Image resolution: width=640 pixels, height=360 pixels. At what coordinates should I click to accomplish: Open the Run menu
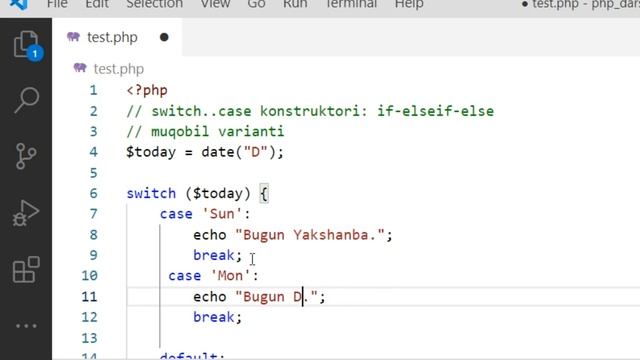(x=295, y=4)
